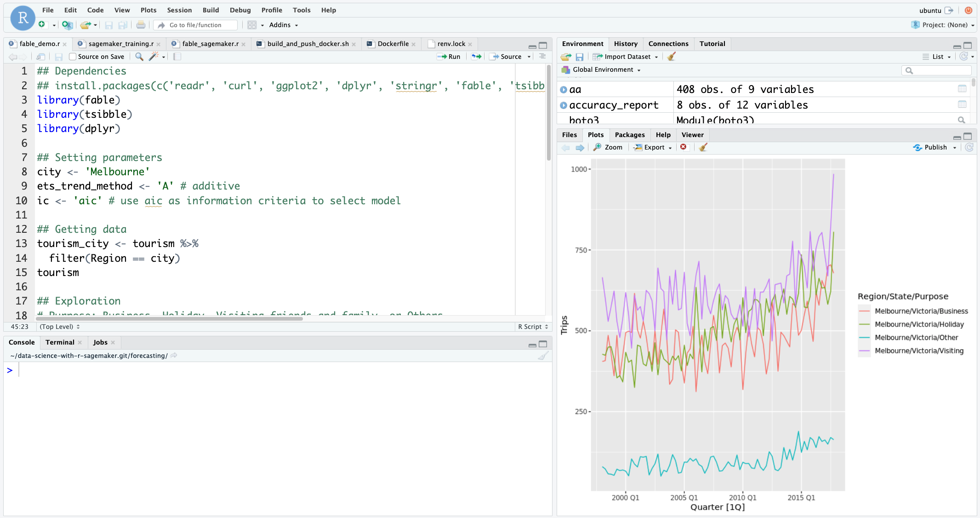Screen dimensions: 980x518
Task: Open the Export plot dropdown
Action: tap(654, 147)
